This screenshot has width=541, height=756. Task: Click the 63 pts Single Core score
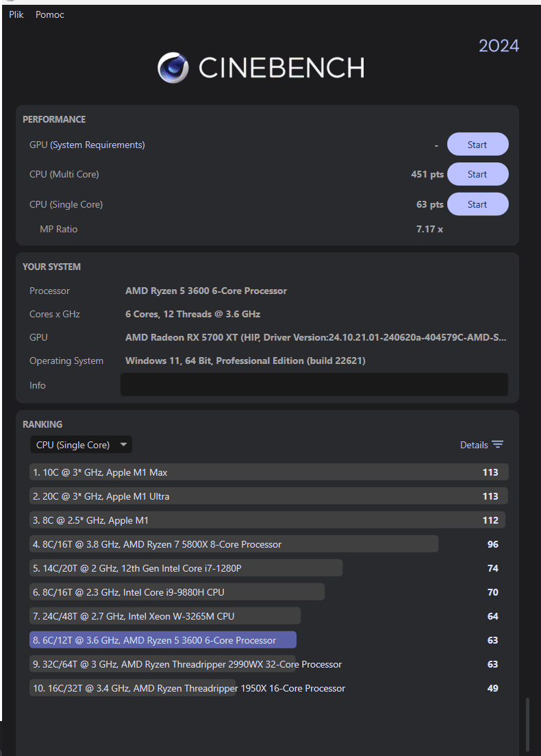(429, 204)
